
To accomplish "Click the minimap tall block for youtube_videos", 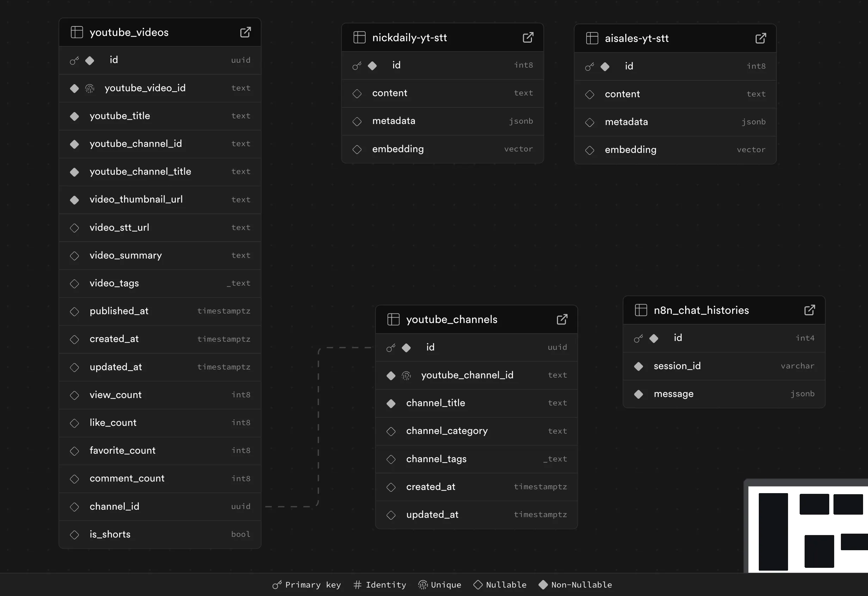I will pos(773,532).
